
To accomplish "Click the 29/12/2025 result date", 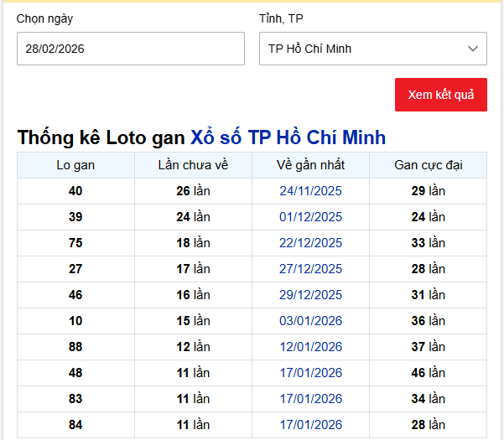I will [310, 295].
